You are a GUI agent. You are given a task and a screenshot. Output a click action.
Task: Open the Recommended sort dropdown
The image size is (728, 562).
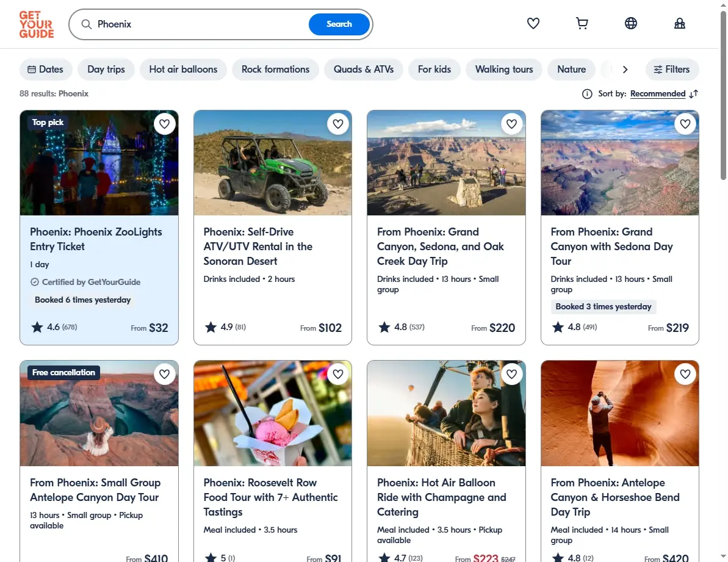pyautogui.click(x=657, y=94)
